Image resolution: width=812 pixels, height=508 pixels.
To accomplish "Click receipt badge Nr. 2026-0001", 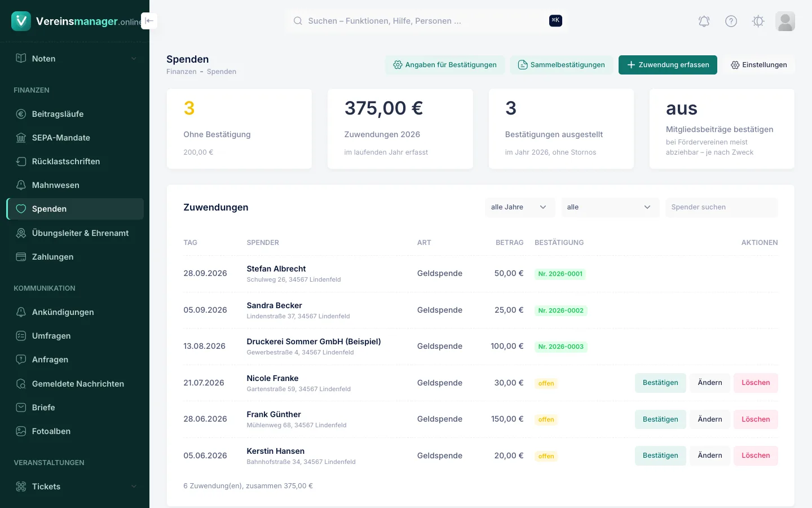I will click(x=561, y=274).
